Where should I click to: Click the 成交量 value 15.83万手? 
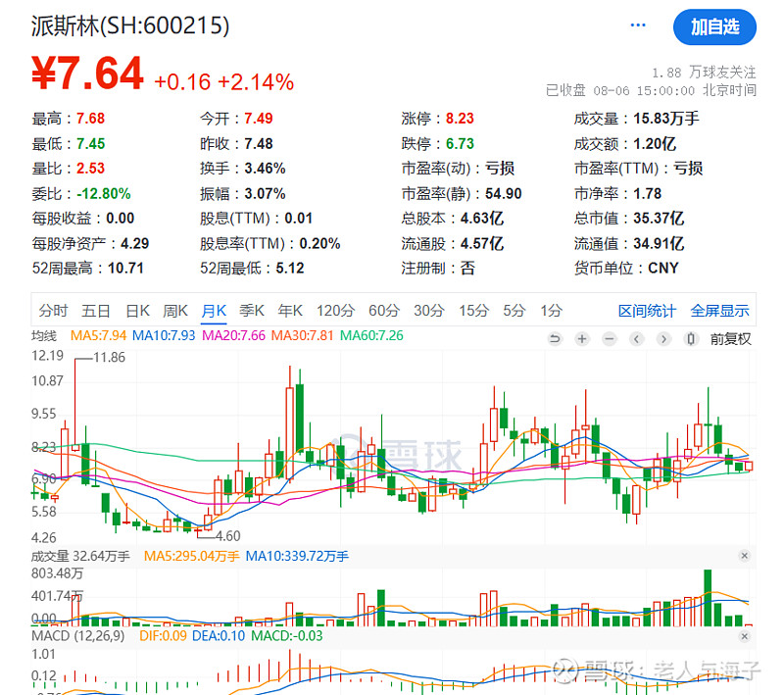pyautogui.click(x=666, y=119)
